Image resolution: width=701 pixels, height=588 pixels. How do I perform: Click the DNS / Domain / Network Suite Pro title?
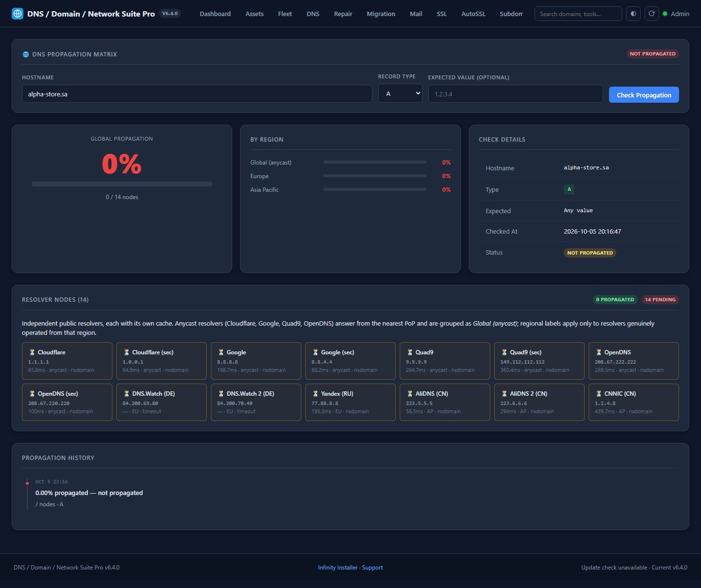click(x=91, y=14)
